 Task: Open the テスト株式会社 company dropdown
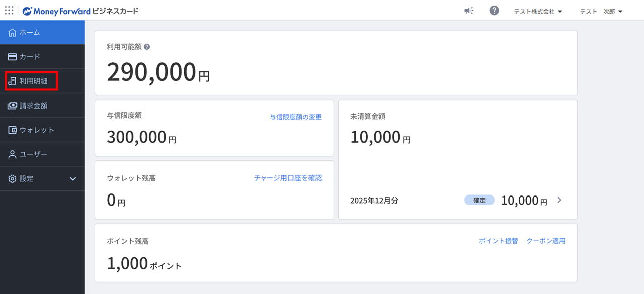(x=538, y=11)
